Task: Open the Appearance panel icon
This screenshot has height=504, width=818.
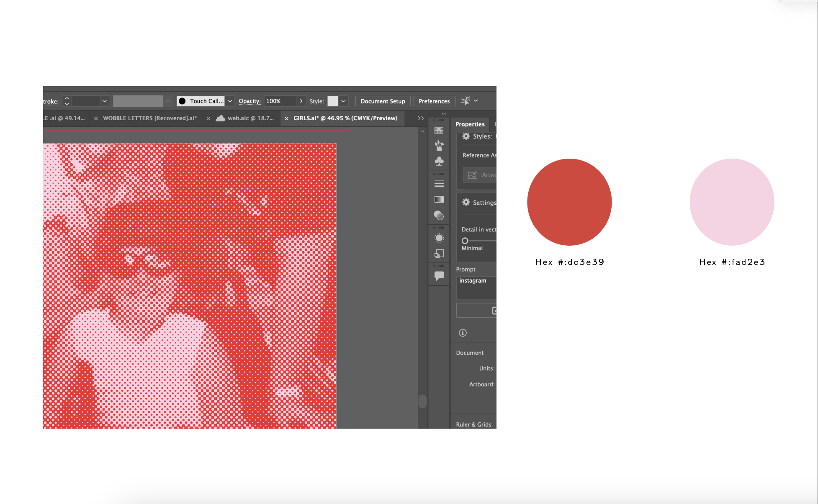Action: coord(439,238)
